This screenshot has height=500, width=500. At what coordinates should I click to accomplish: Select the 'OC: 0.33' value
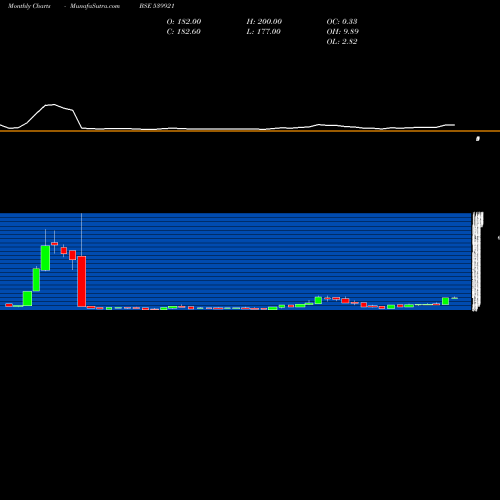342,21
